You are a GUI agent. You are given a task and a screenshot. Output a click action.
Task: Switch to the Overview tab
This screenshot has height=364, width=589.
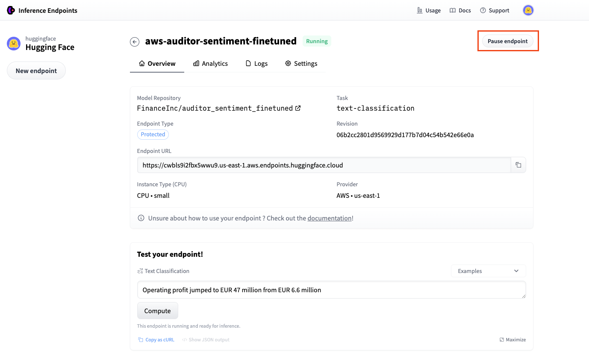pyautogui.click(x=157, y=64)
